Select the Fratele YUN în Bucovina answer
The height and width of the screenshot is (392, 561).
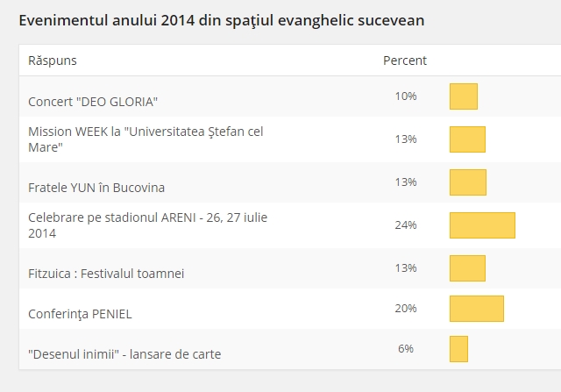pos(96,188)
